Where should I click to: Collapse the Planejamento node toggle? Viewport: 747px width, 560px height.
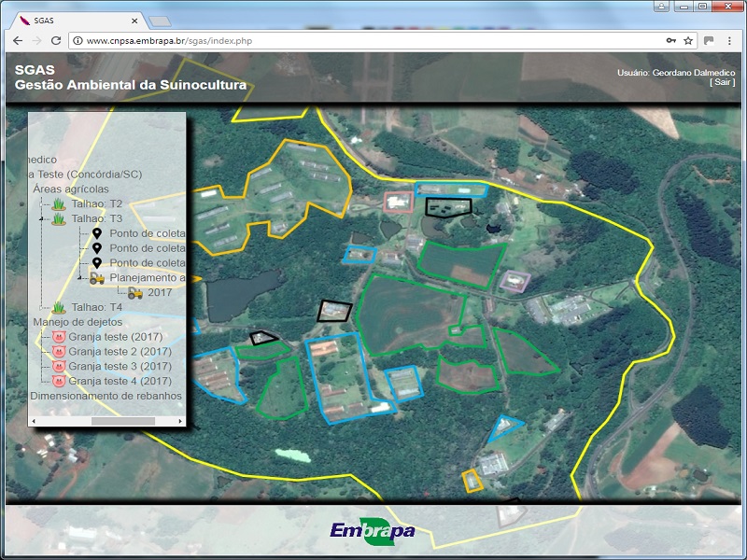[x=80, y=278]
